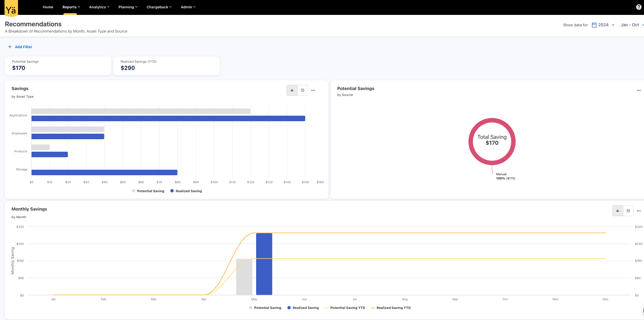Switch Monthly Savings to chart view
The height and width of the screenshot is (320, 644).
(618, 211)
